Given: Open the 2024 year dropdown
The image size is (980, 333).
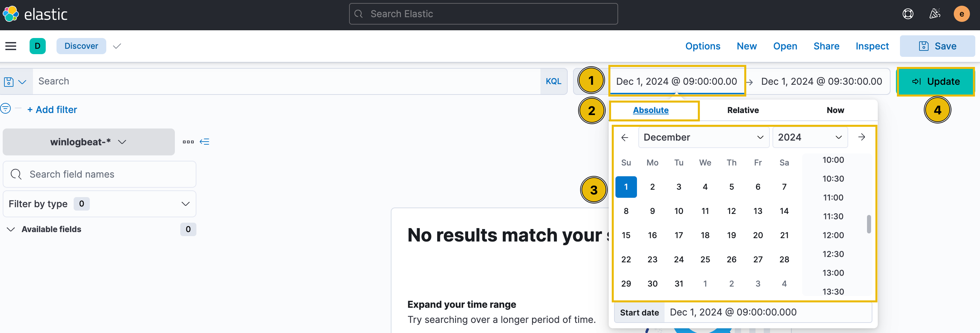Looking at the screenshot, I should pos(809,137).
